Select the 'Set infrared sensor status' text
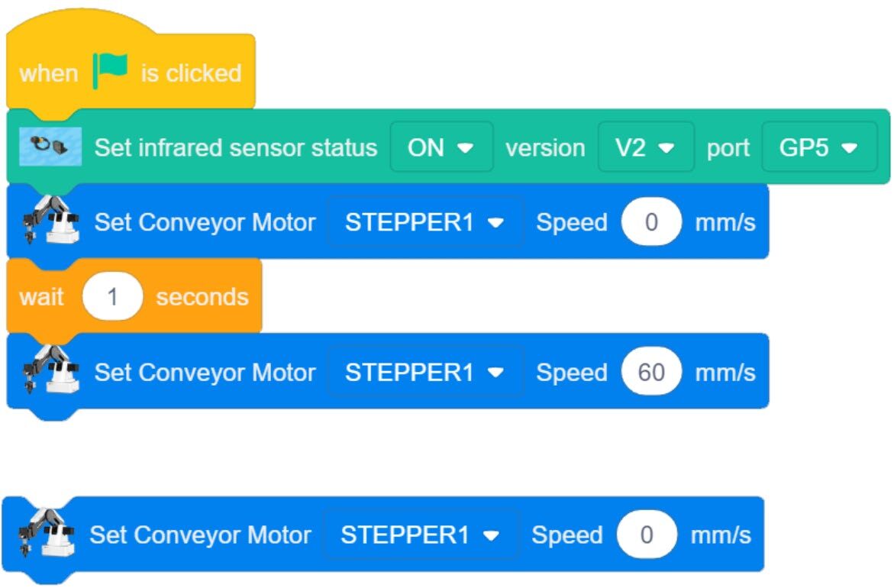 click(235, 147)
